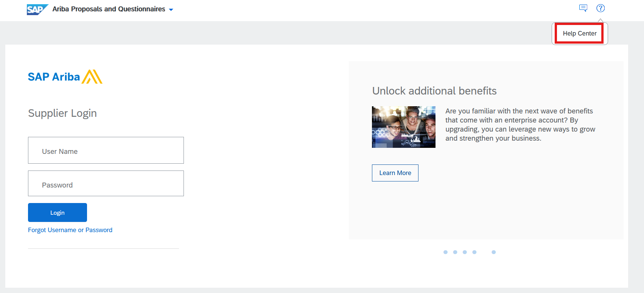Open Forgot Username or Password link

click(x=70, y=230)
